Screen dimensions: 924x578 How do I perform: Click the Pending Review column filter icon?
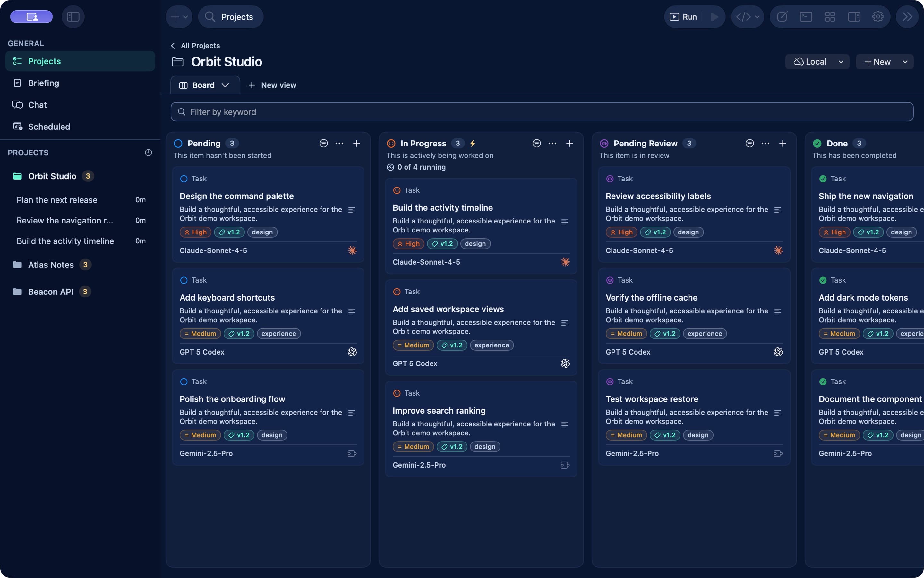click(749, 143)
